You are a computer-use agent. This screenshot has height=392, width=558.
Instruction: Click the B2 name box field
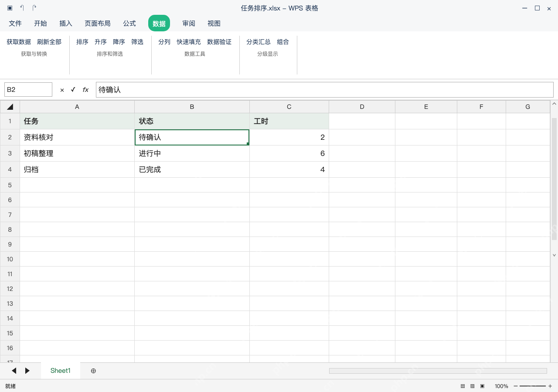pyautogui.click(x=28, y=90)
